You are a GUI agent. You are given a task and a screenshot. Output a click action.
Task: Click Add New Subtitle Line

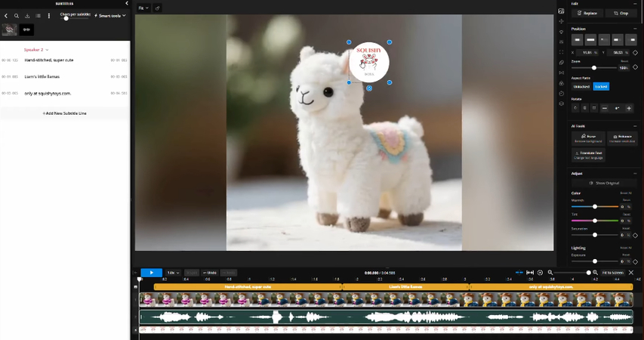tap(65, 113)
